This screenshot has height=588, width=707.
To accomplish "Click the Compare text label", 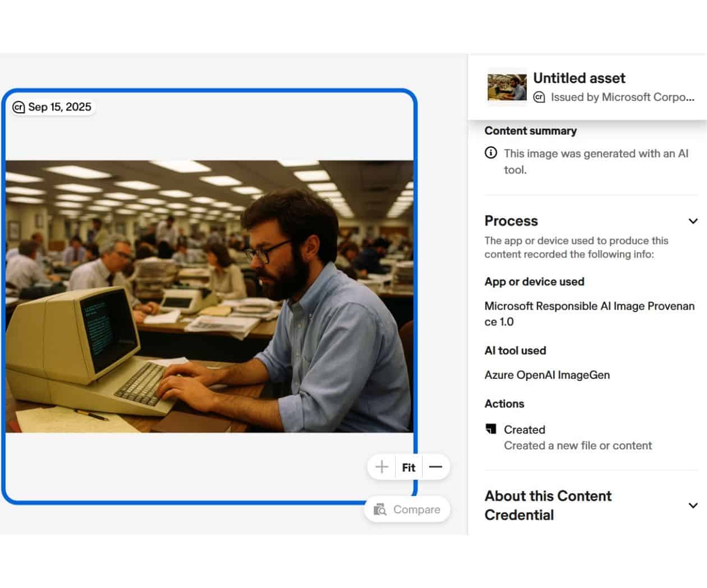I will (x=416, y=509).
